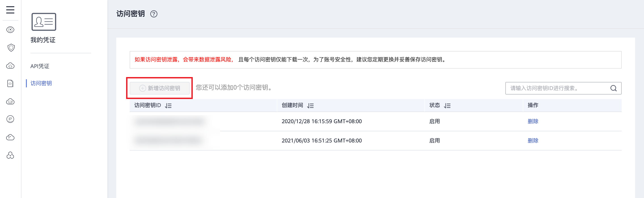Screen dimensions: 644x198
Task: Open the API凭证 menu item
Action: click(x=40, y=66)
